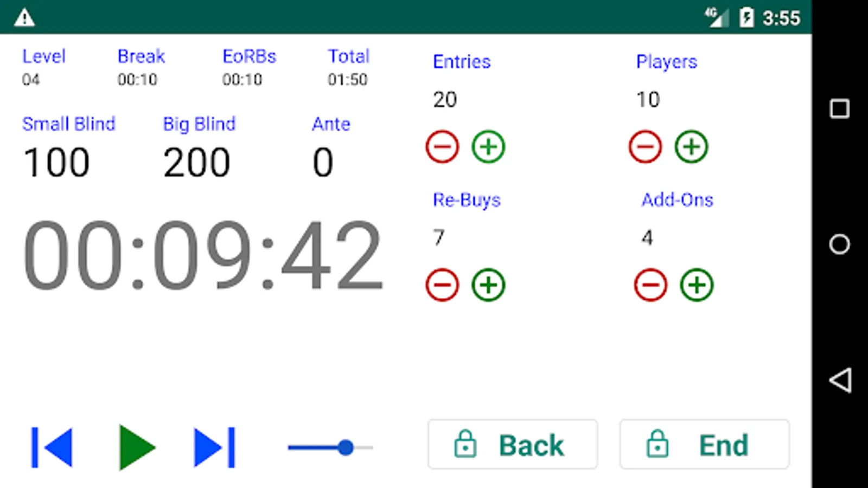Start the timer with green play button

pyautogui.click(x=137, y=447)
